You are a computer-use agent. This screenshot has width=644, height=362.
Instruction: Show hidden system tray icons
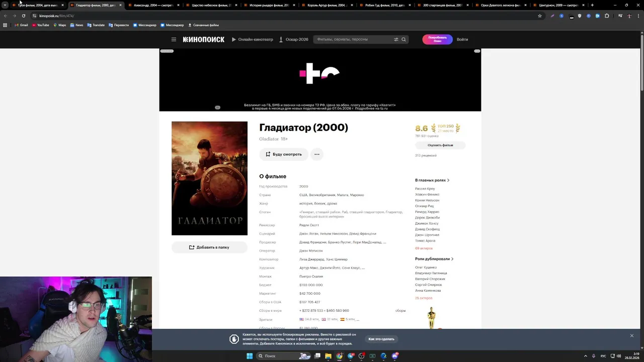[586, 356]
